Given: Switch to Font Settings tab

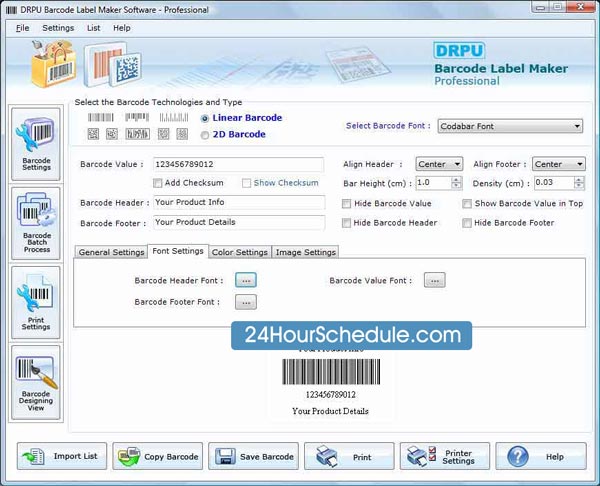Looking at the screenshot, I should 178,251.
